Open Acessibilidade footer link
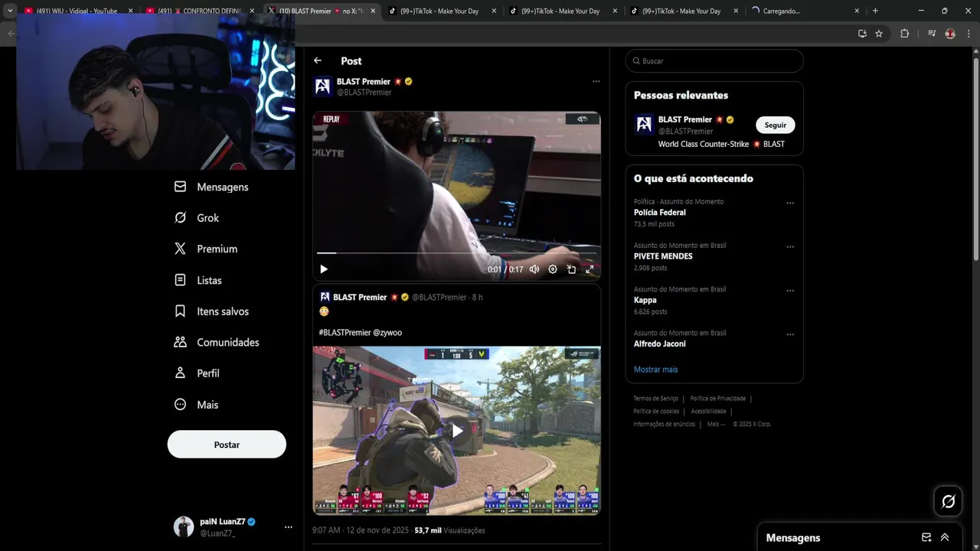Screen dimensions: 980x551 [708, 412]
